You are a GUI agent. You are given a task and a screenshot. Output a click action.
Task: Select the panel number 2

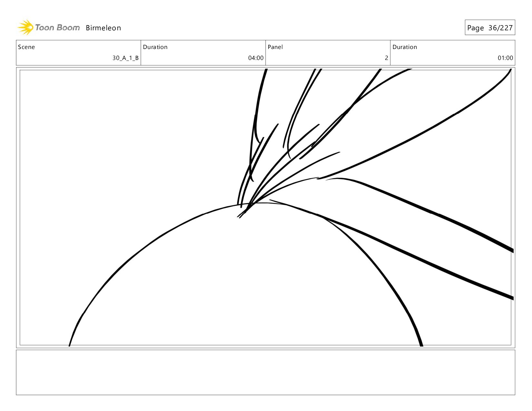(386, 58)
